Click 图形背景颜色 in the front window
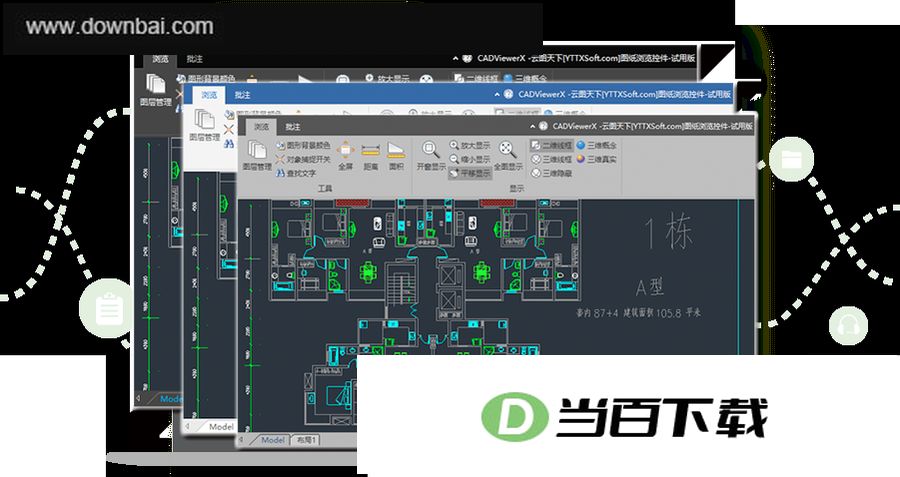Image resolution: width=900 pixels, height=477 pixels. (x=303, y=146)
